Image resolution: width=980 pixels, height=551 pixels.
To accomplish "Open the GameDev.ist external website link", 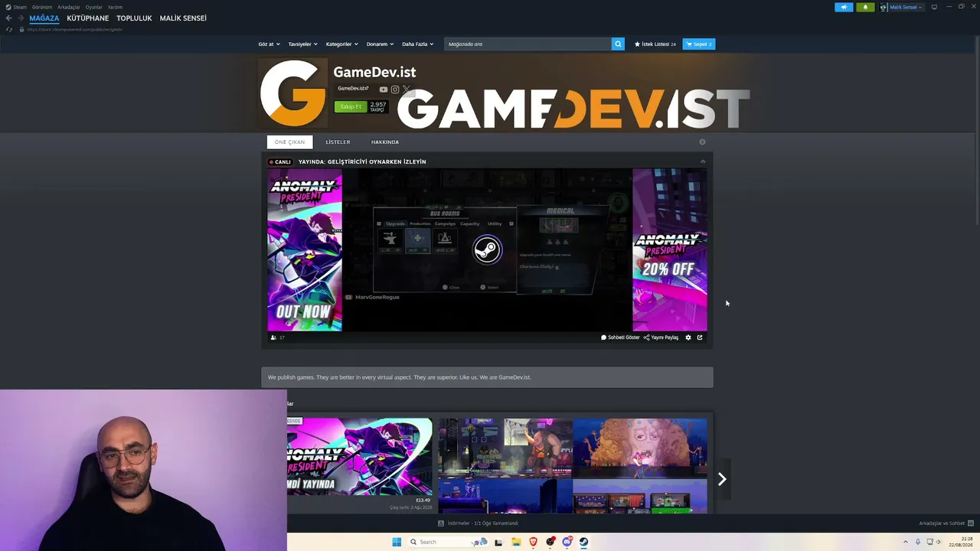I will (x=353, y=89).
